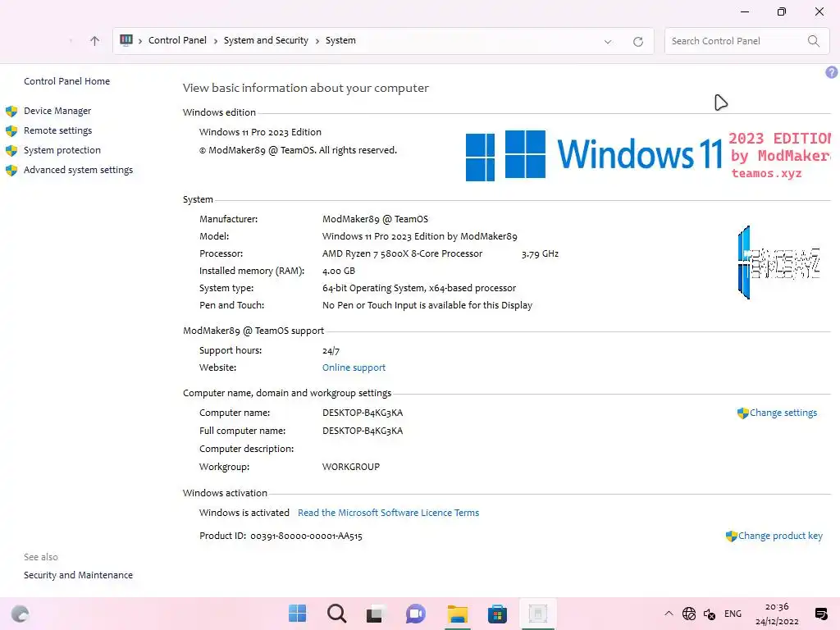Click the search magnifier in Control Panel

813,41
